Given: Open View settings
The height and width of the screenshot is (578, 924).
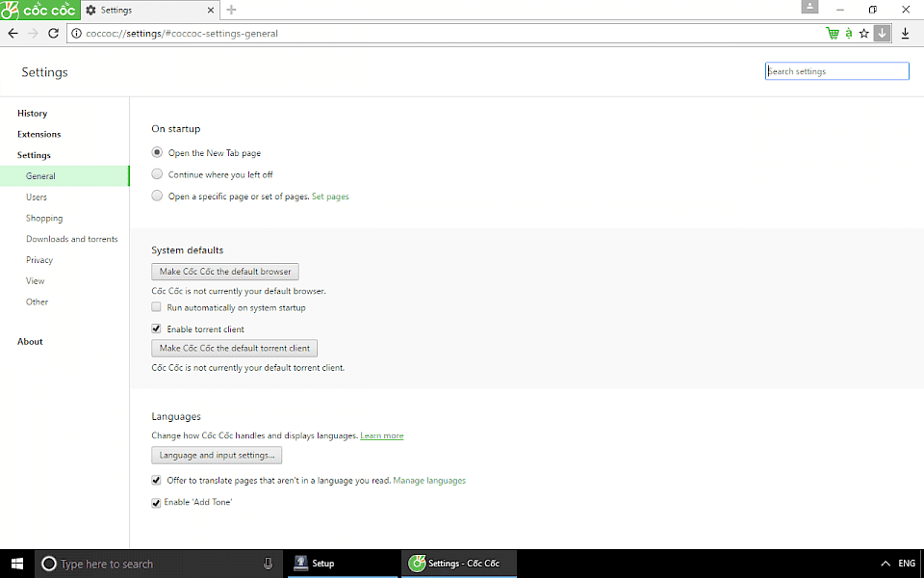Looking at the screenshot, I should 35,280.
